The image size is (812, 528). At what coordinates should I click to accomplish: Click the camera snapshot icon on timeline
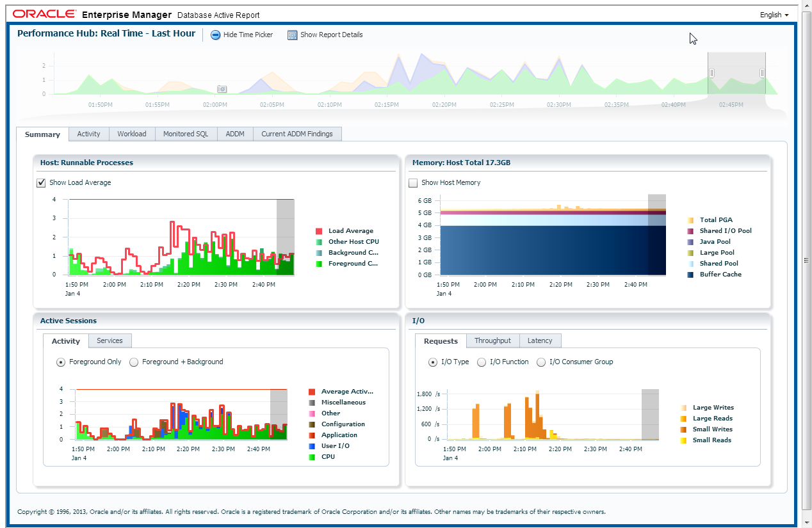tap(222, 89)
